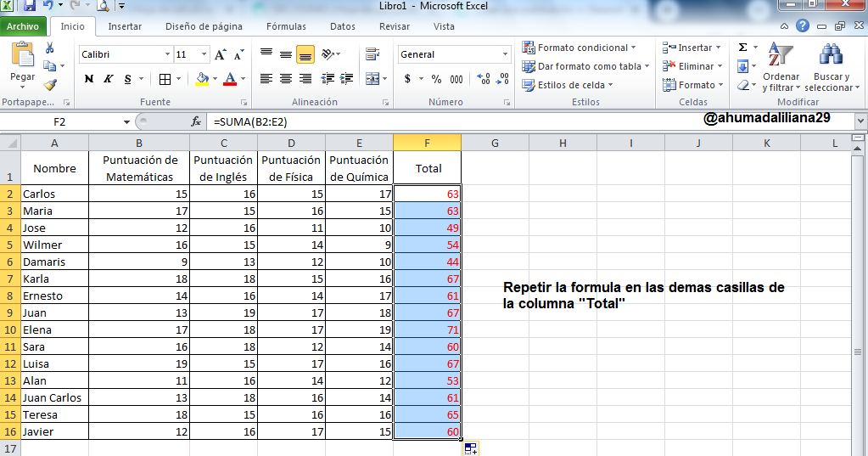Click merge and center icon
The width and height of the screenshot is (868, 456).
[372, 79]
